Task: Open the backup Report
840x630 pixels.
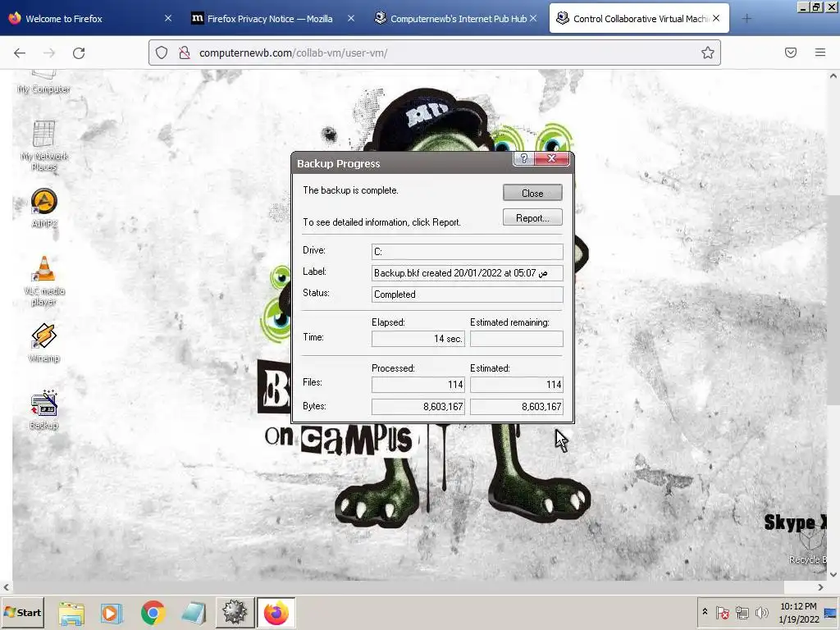Action: pyautogui.click(x=532, y=217)
